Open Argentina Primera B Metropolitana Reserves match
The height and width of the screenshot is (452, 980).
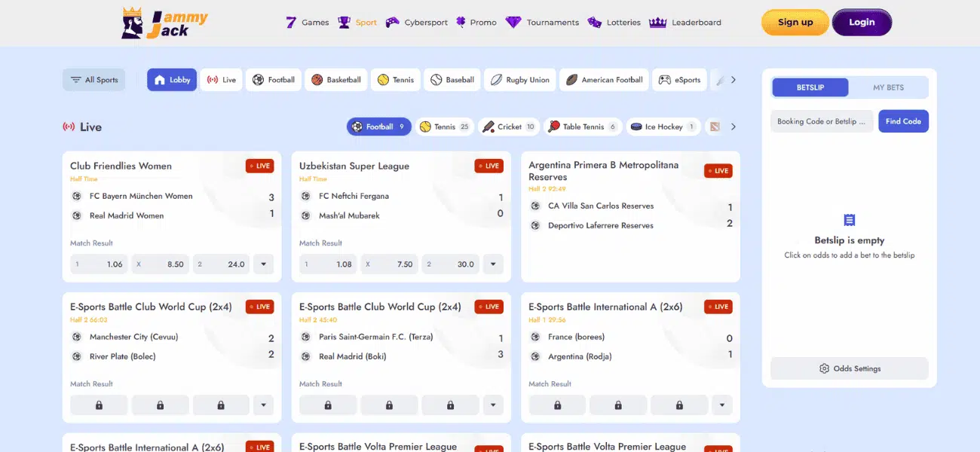pos(604,171)
